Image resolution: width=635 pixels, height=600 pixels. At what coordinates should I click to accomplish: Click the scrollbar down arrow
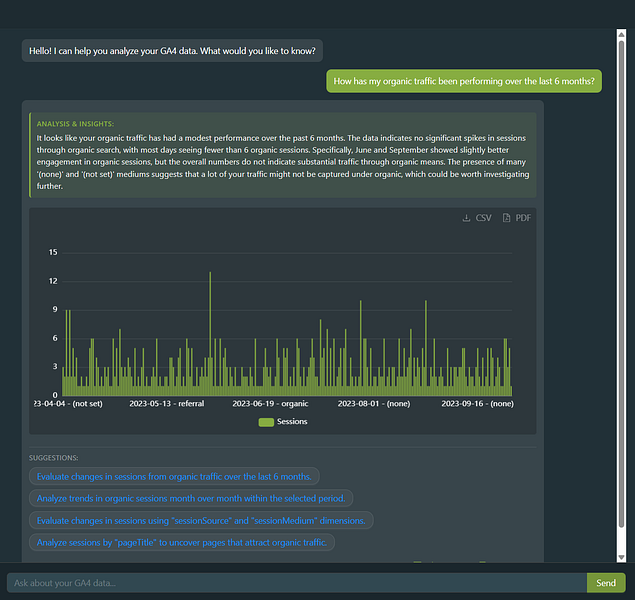621,557
